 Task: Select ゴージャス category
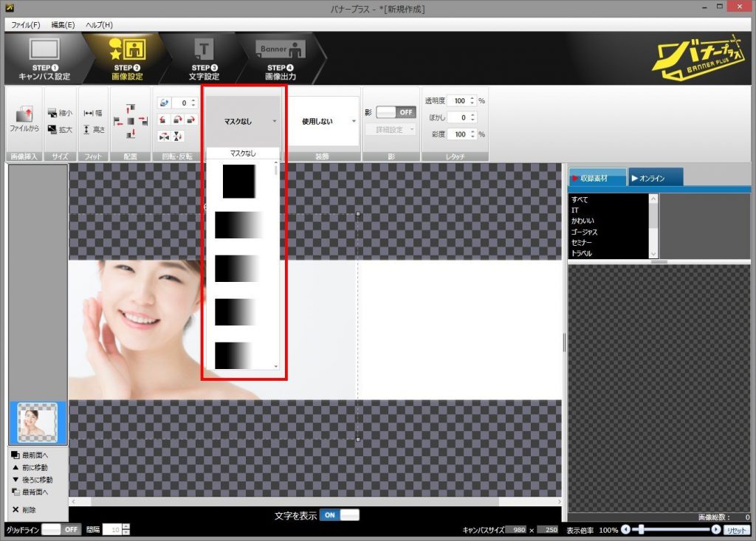click(x=585, y=232)
